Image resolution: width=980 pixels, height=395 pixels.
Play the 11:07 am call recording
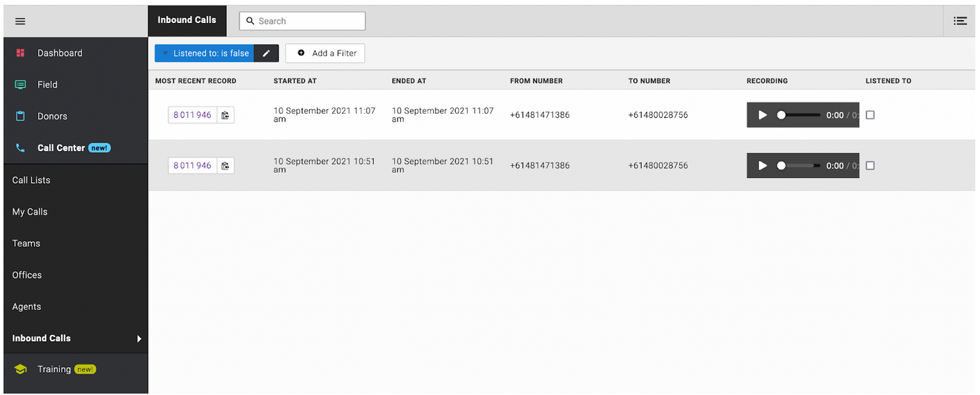[x=762, y=115]
